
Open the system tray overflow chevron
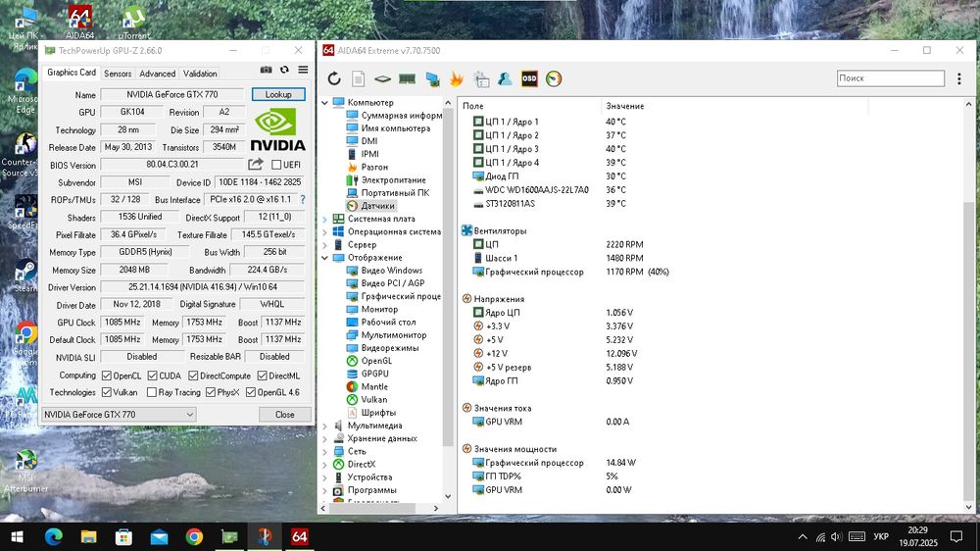tap(803, 536)
